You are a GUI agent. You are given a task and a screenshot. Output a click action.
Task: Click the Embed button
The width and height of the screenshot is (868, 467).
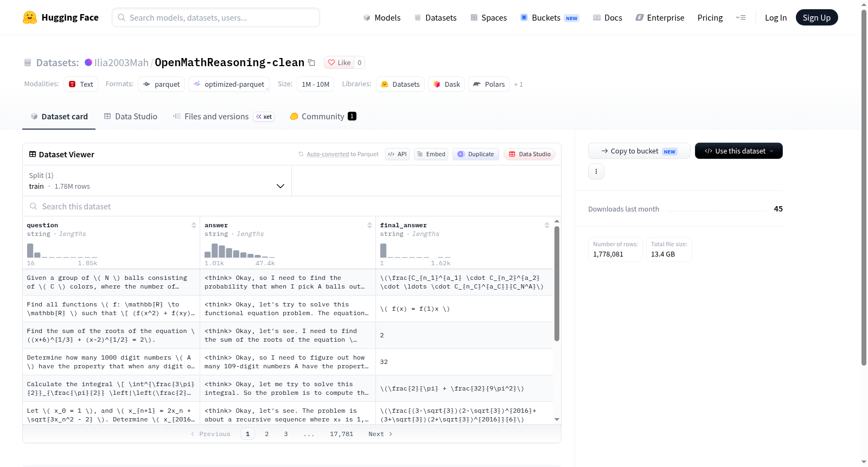pos(431,154)
